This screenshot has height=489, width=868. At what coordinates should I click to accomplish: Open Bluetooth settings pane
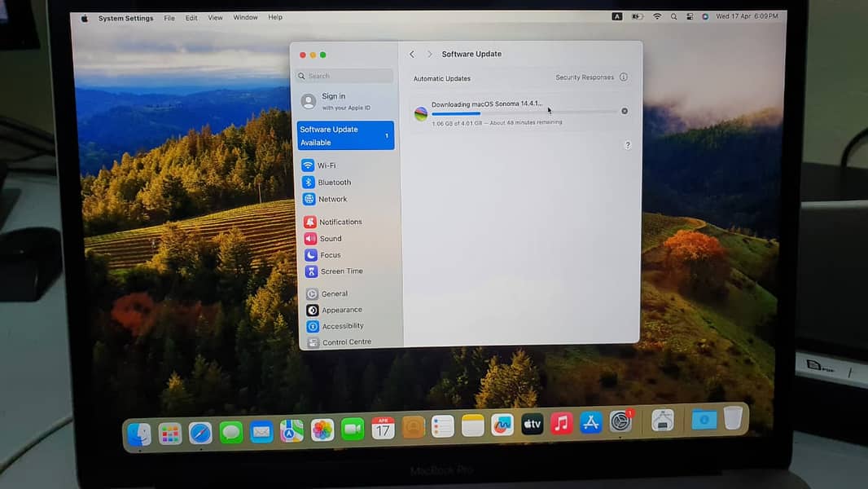(334, 183)
